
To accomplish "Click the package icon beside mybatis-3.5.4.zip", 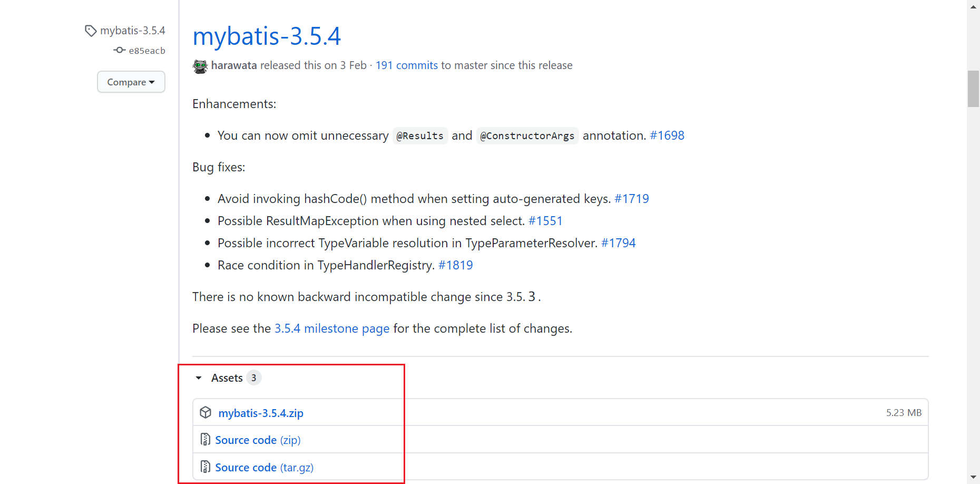I will click(205, 412).
